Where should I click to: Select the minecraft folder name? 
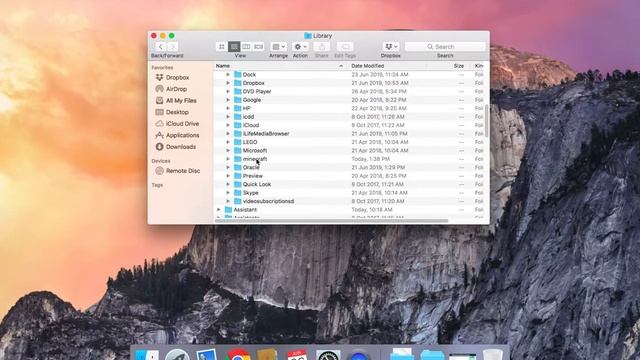click(x=255, y=159)
